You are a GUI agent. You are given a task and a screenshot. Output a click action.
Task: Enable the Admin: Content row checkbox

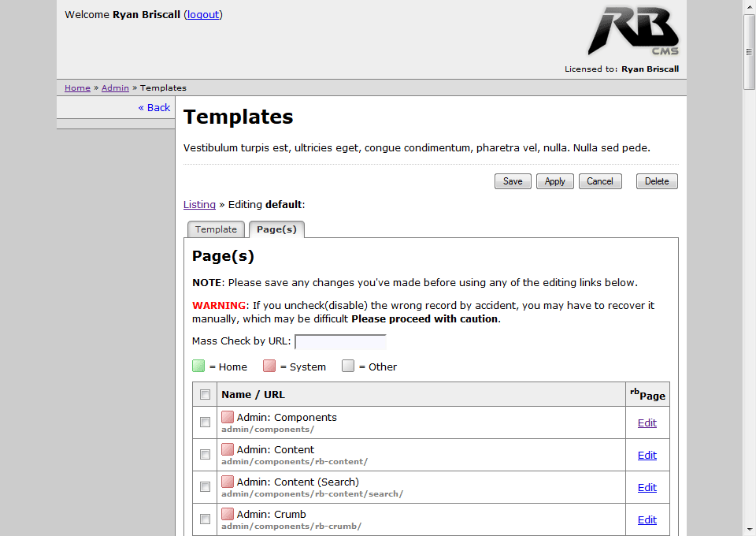click(x=205, y=455)
